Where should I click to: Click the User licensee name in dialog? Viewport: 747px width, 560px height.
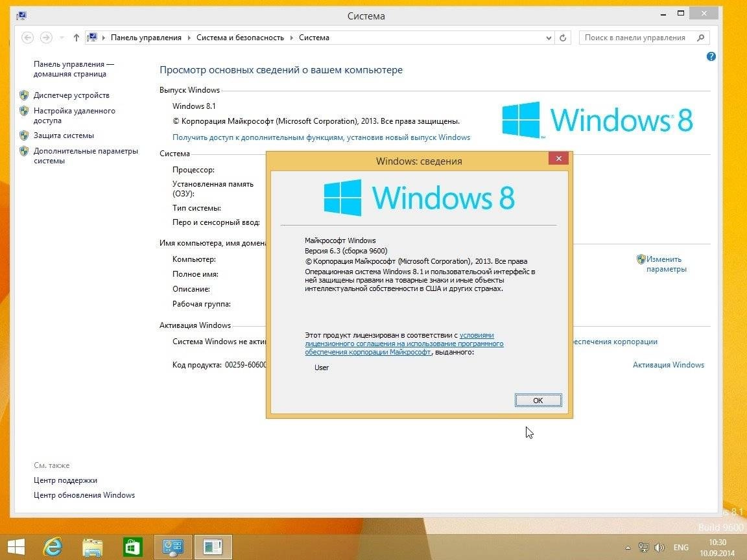322,367
